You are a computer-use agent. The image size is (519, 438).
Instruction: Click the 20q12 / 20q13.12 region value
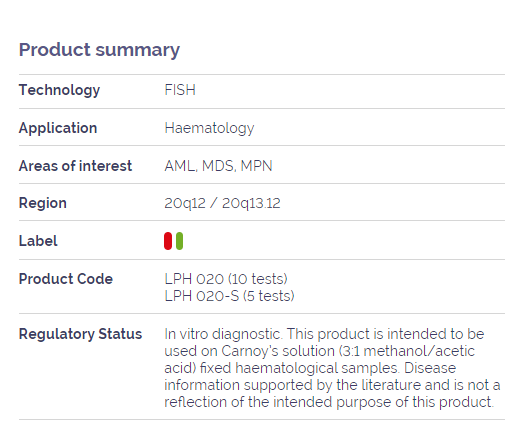pos(222,203)
